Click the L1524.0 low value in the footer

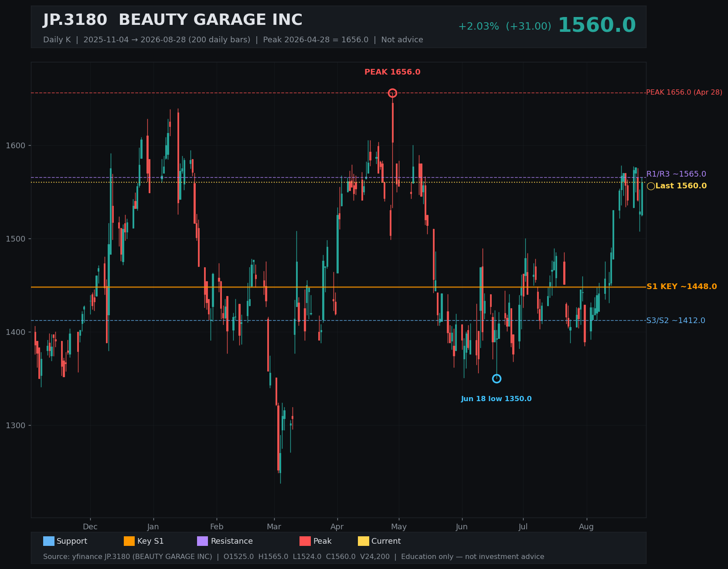click(307, 557)
